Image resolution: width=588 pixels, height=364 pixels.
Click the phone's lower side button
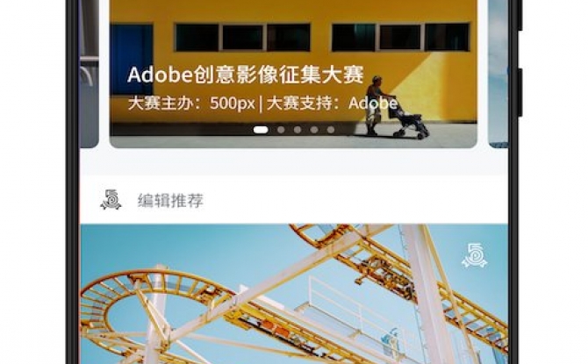(520, 93)
